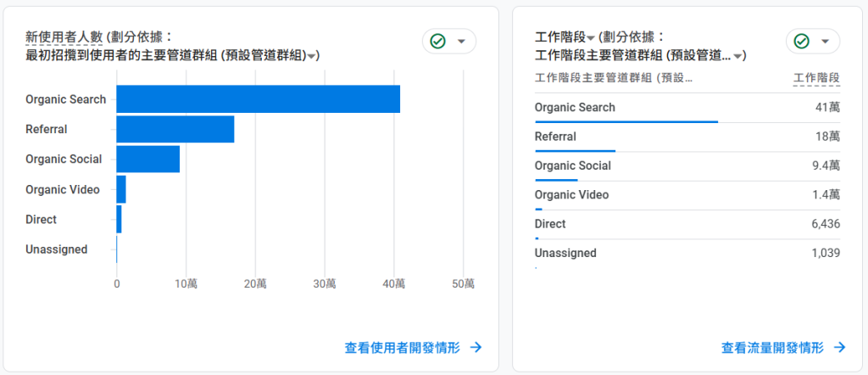Click the Organic Social row showing 9.4萬
This screenshot has height=375, width=868.
(x=687, y=166)
